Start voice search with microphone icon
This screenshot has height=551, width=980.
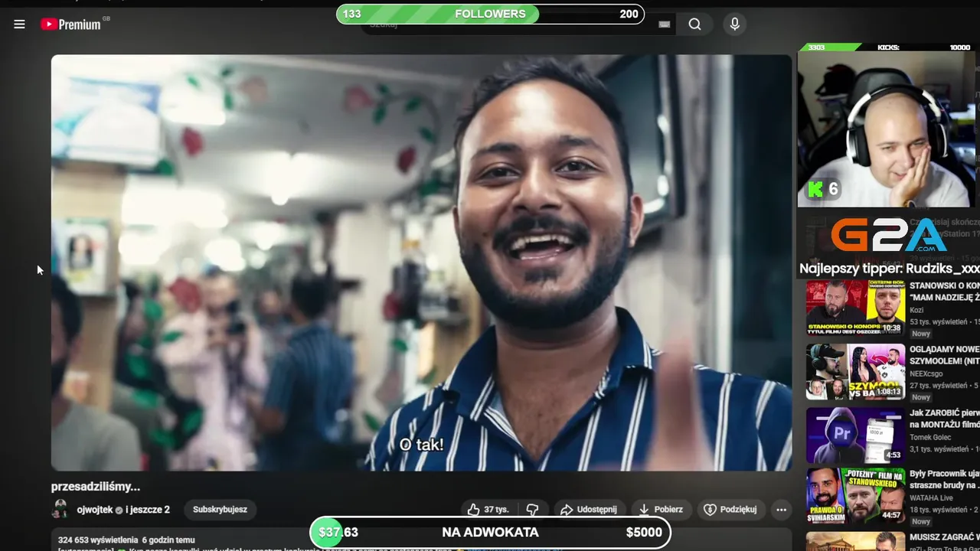[734, 24]
